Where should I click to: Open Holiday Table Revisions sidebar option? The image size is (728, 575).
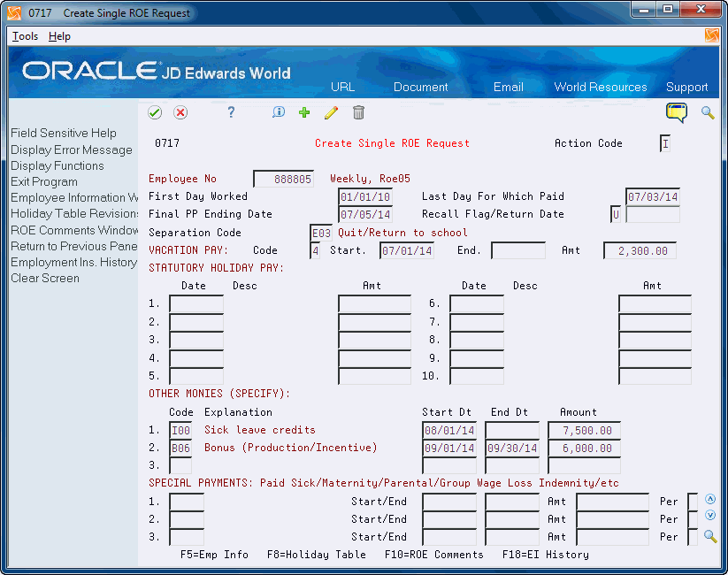(x=74, y=214)
